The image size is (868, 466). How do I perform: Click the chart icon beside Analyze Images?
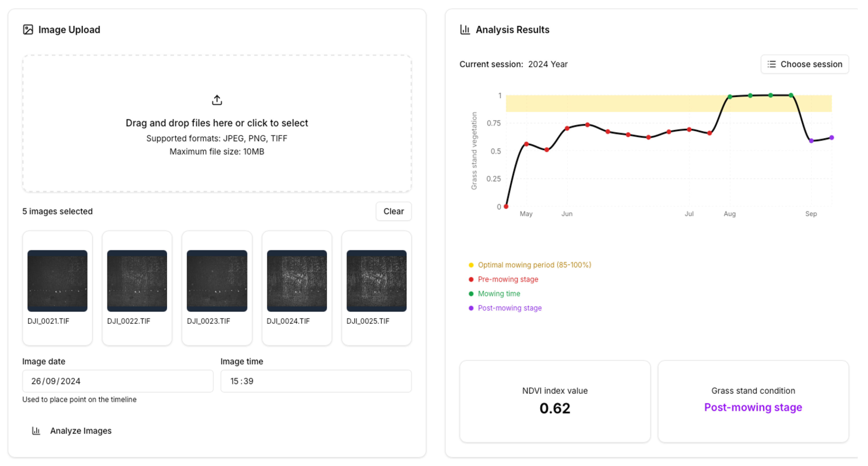click(36, 431)
